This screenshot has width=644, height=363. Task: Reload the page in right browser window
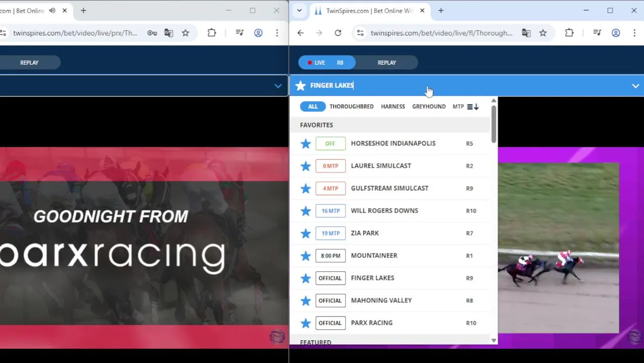coord(338,33)
